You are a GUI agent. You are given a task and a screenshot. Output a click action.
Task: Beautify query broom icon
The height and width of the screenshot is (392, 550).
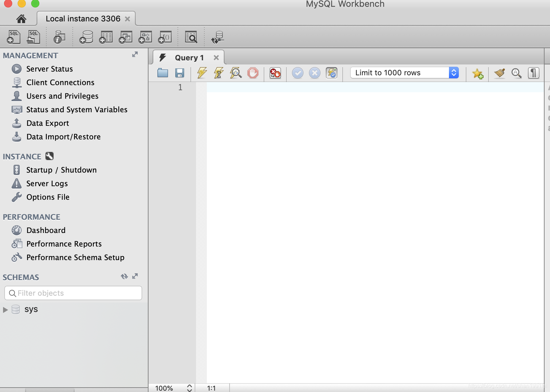[499, 73]
